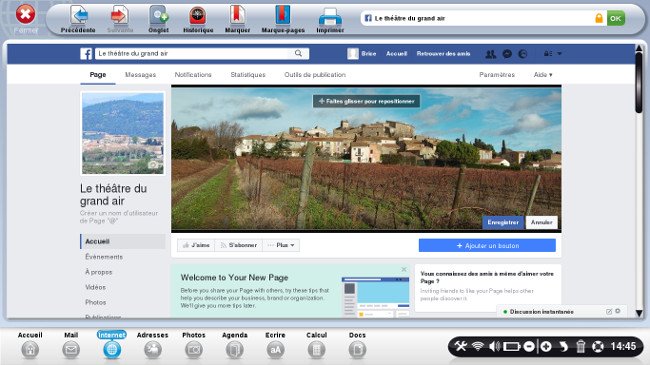Click the S'abonner follow button
Screen dimensions: 650x365
tap(238, 245)
